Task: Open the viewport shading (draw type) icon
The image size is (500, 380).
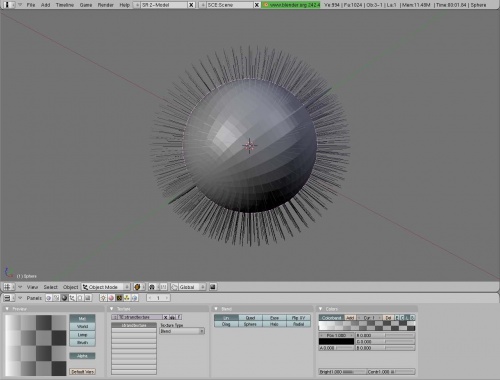Action: click(x=138, y=287)
